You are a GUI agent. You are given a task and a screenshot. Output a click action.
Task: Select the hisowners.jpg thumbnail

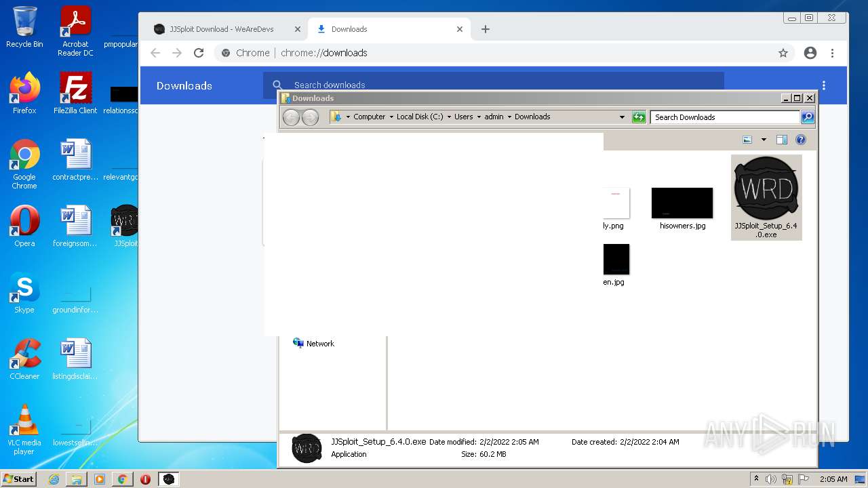682,209
